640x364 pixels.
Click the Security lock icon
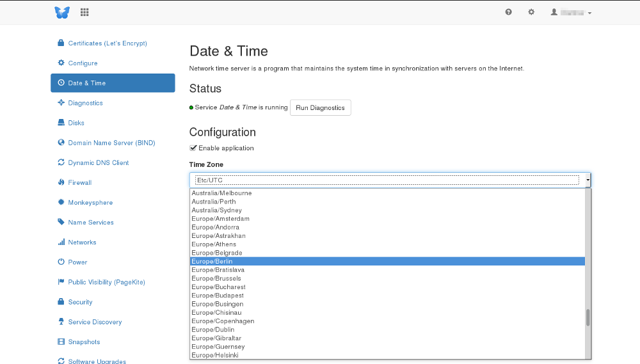tap(61, 301)
